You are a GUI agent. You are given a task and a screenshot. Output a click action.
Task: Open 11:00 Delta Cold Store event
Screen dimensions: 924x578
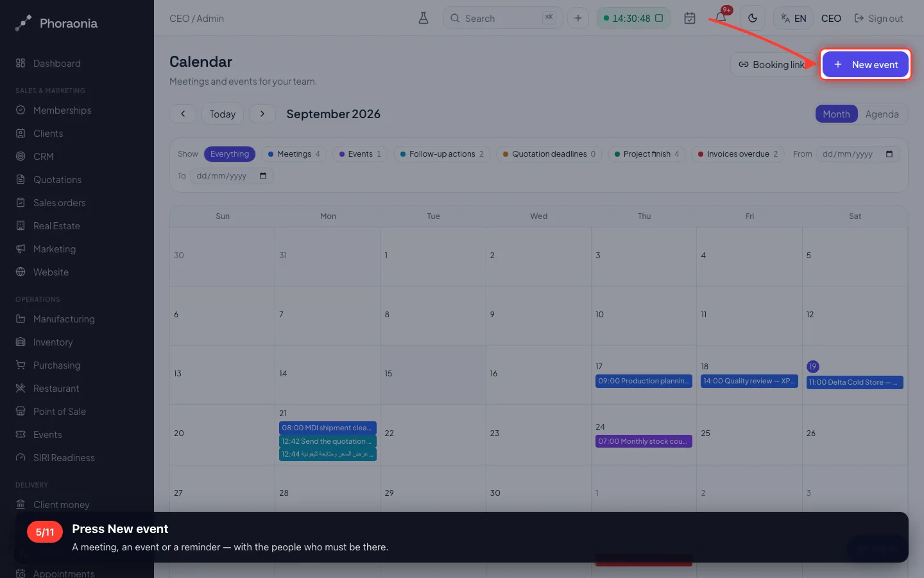click(x=855, y=382)
